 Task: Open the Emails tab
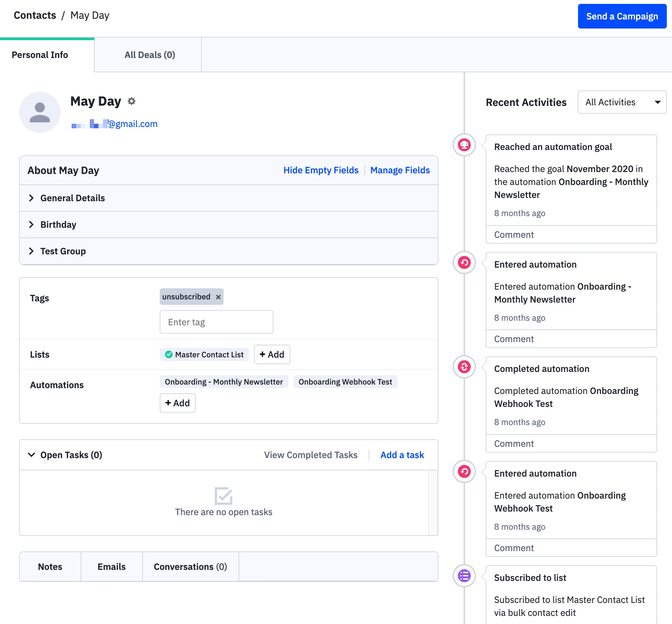(x=111, y=567)
